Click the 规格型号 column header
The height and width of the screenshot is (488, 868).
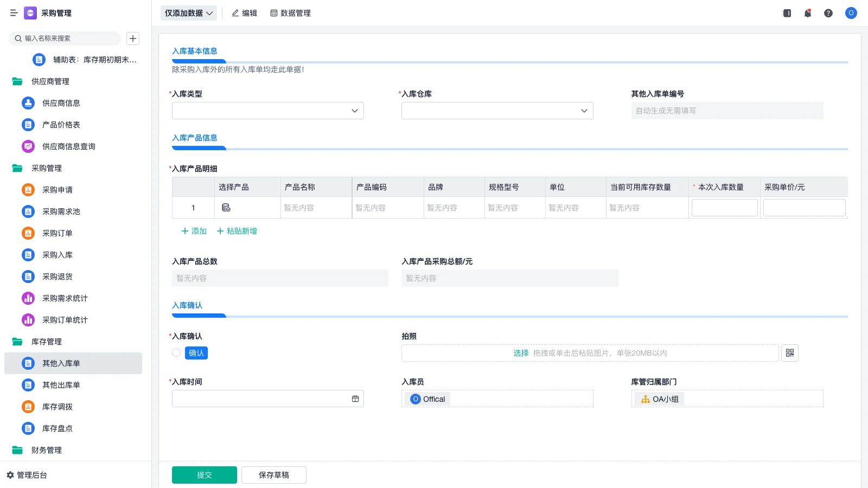click(x=515, y=187)
